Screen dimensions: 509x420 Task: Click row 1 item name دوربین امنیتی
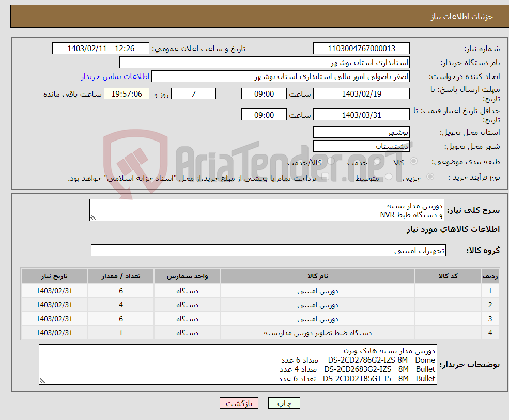pyautogui.click(x=317, y=291)
